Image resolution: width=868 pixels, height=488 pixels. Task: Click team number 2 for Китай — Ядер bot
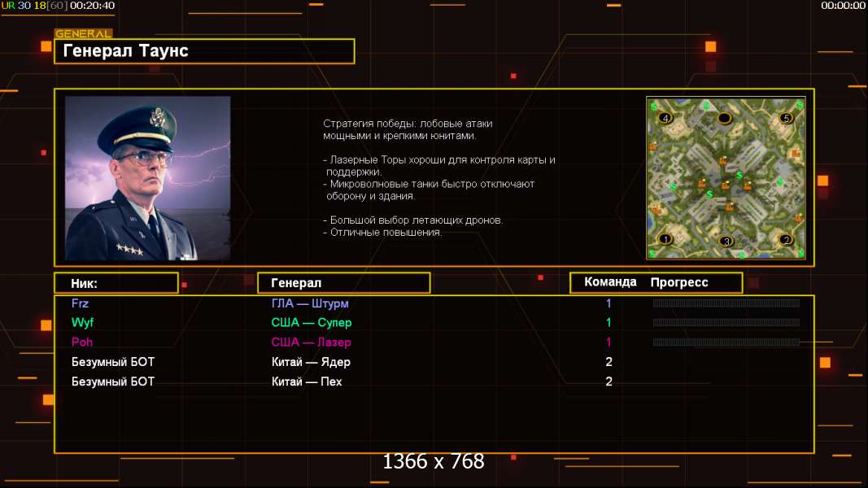click(608, 362)
